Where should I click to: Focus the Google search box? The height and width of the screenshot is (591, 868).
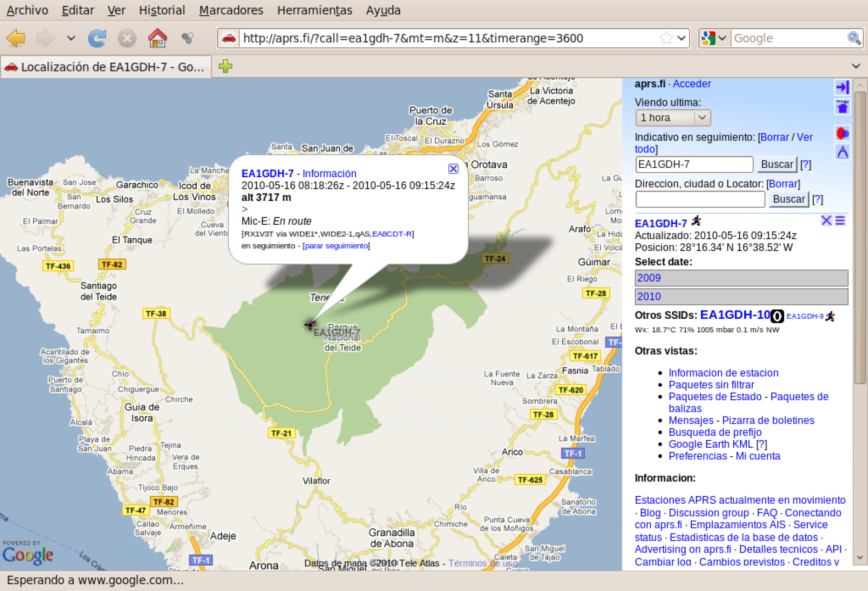click(789, 38)
